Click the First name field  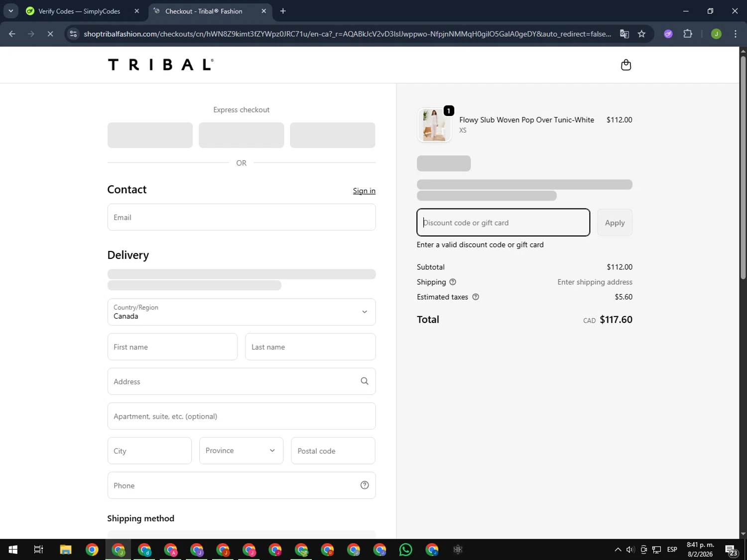tap(172, 347)
